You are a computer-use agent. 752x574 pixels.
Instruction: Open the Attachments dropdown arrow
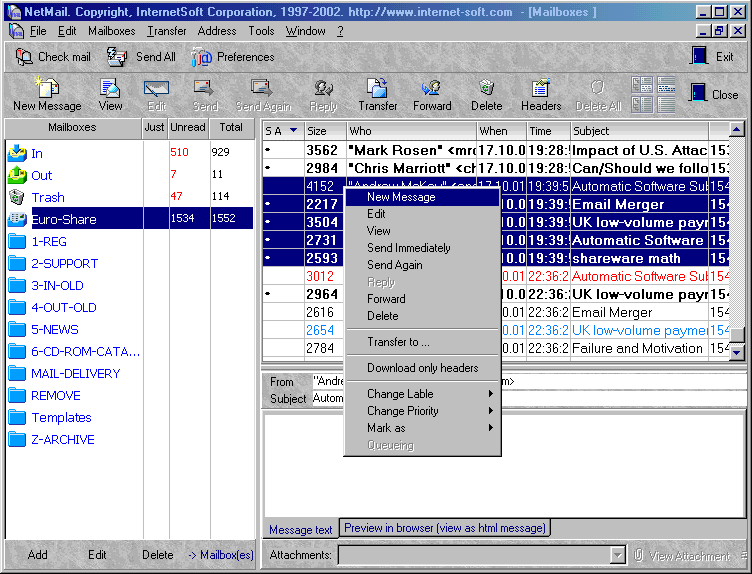618,555
